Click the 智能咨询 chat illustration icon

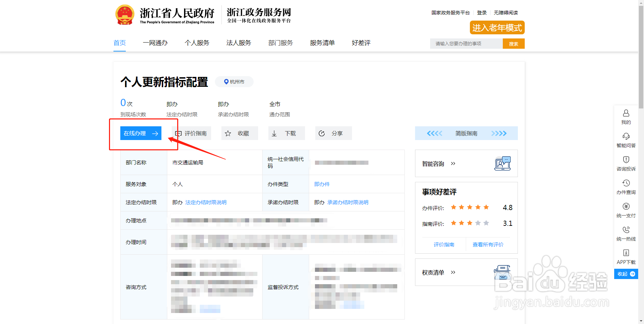click(502, 163)
